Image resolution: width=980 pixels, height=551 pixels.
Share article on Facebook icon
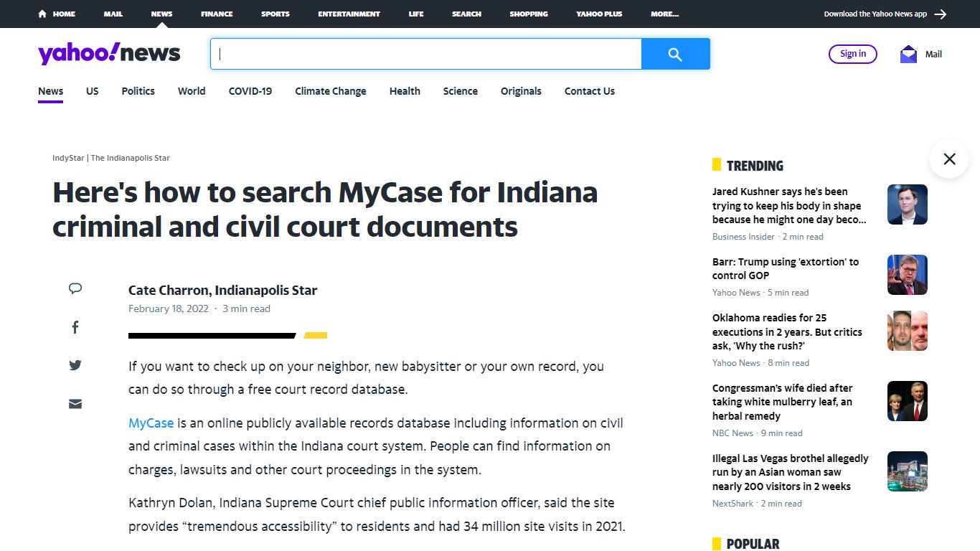pos(75,327)
